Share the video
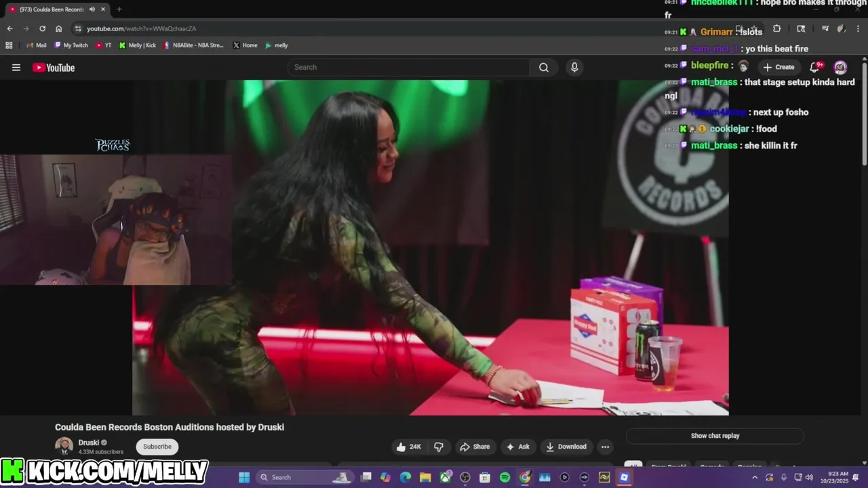868x488 pixels. 474,447
